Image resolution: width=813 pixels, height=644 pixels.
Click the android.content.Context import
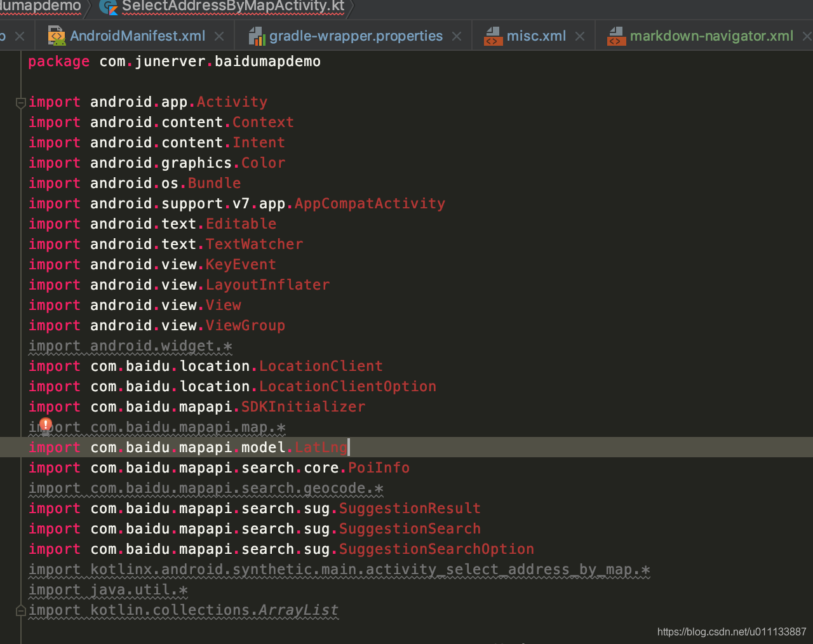tap(161, 123)
